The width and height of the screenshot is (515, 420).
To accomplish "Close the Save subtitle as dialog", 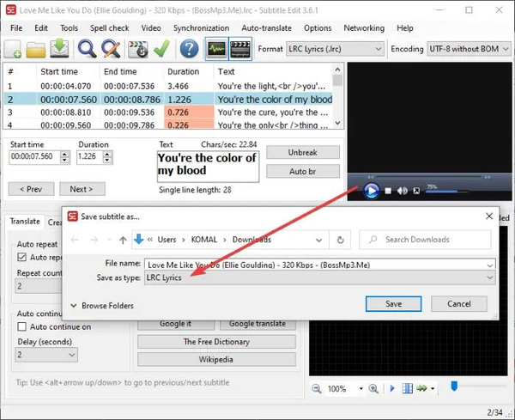I will [489, 216].
